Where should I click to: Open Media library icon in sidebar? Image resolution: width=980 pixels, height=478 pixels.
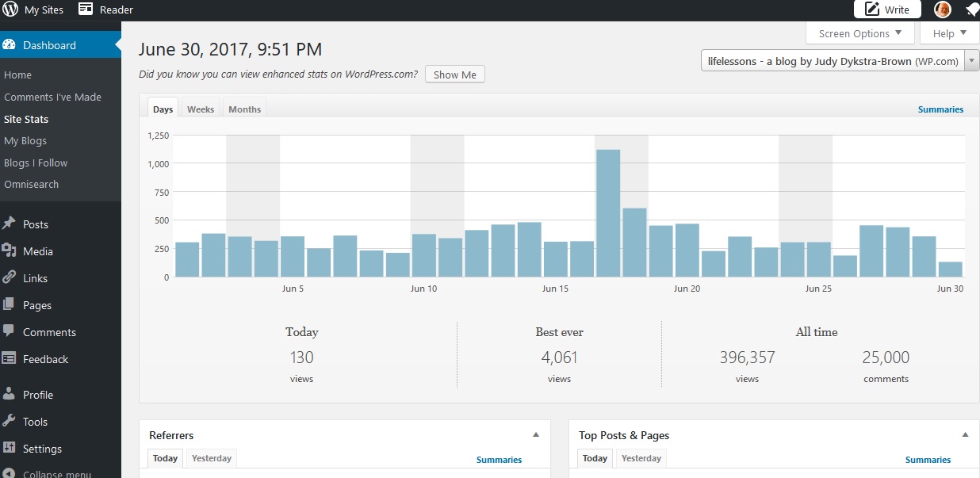(x=9, y=251)
